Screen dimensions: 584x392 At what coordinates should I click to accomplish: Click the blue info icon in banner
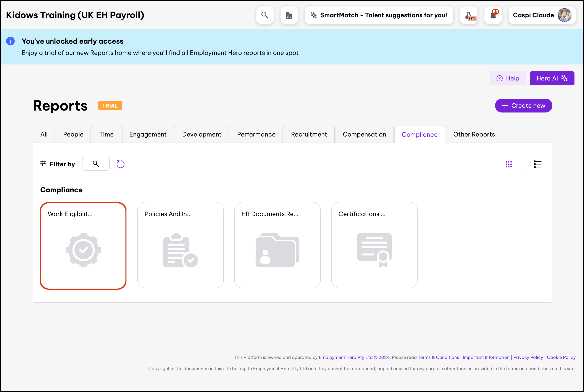10,41
